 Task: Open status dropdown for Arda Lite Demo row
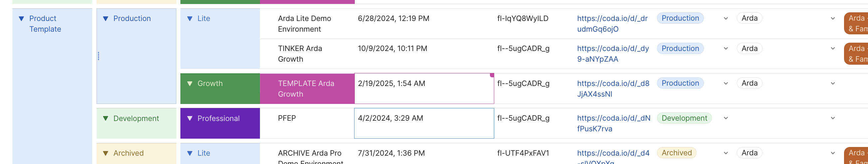(x=726, y=19)
